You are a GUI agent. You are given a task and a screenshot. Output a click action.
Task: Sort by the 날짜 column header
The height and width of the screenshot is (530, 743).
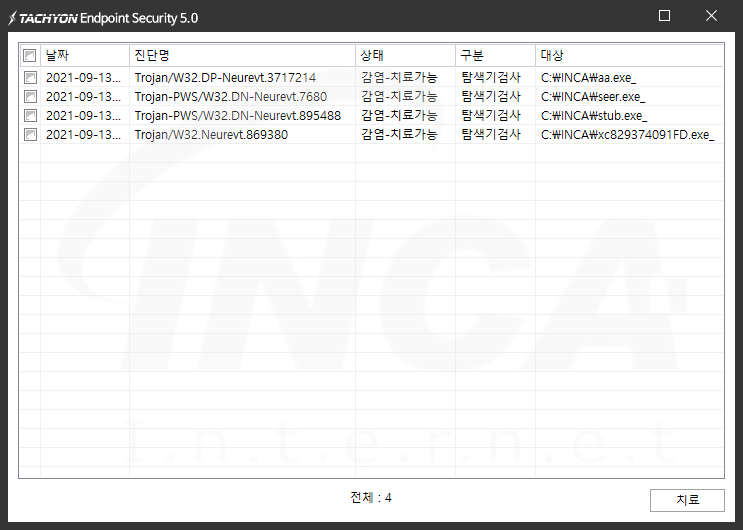[x=85, y=55]
